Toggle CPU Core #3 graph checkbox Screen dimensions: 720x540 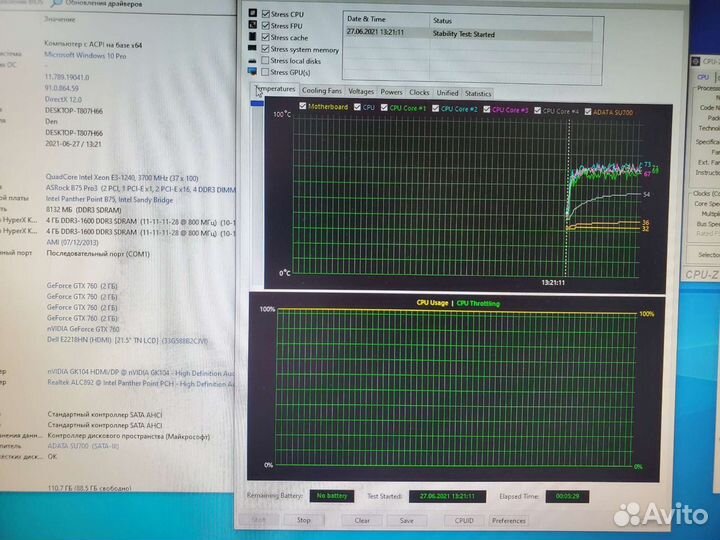[x=487, y=109]
